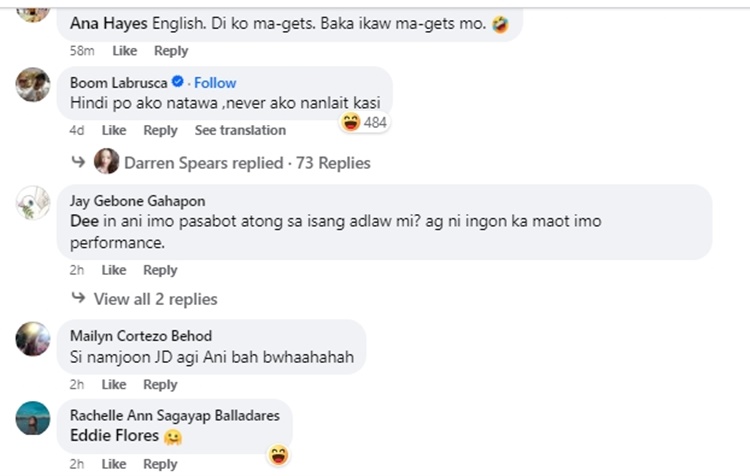The image size is (750, 476).
Task: Open Boom Labrusca's profile picture
Action: [x=33, y=84]
